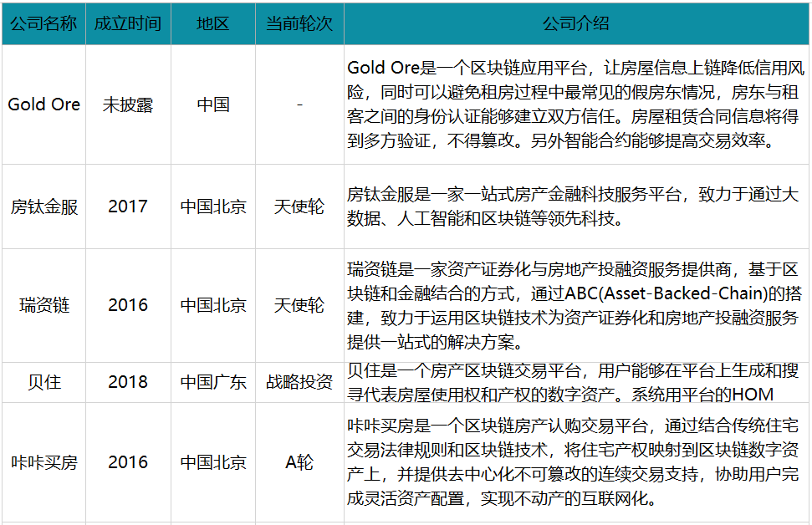Select 中国北京 region cell in 瑞资链 row

tap(213, 305)
